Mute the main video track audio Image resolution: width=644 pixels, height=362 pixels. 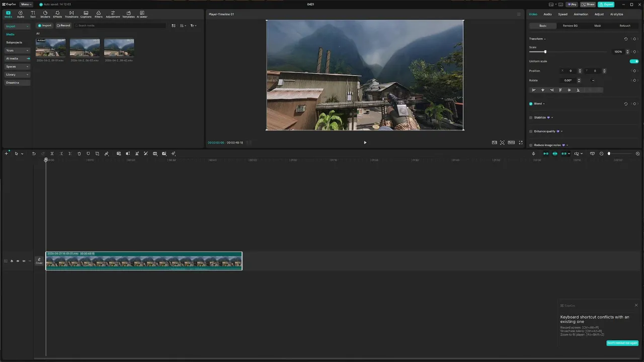(x=24, y=261)
